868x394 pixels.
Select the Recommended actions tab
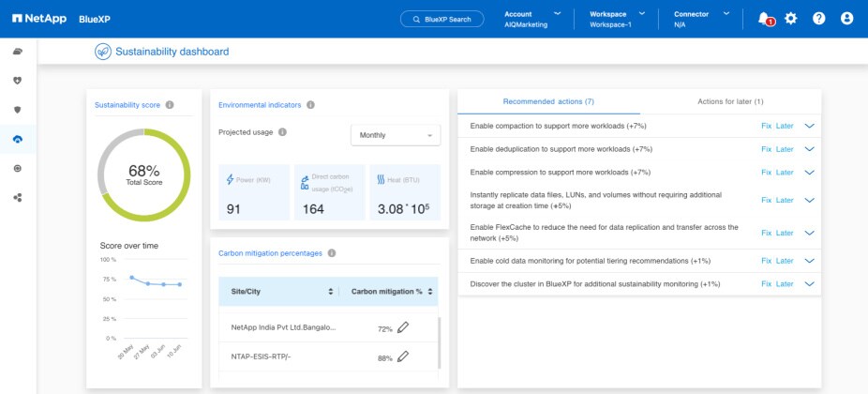[x=548, y=101]
